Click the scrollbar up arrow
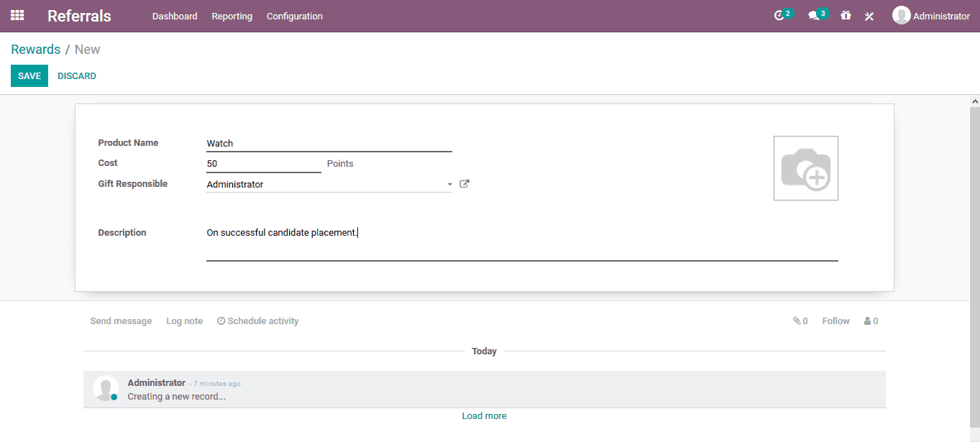 [x=974, y=101]
